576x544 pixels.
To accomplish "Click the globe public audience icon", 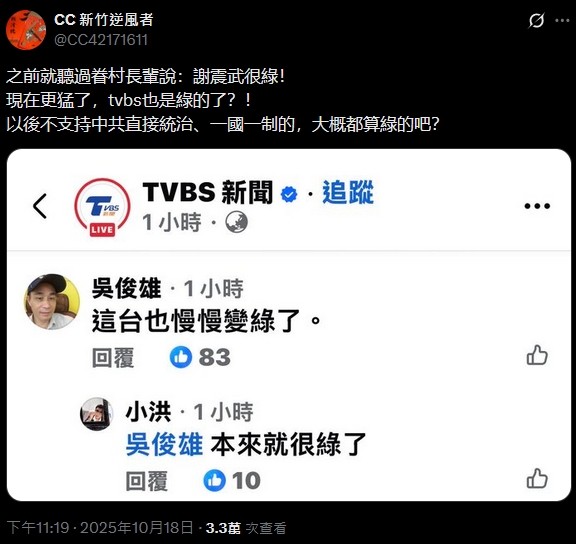I will click(236, 222).
